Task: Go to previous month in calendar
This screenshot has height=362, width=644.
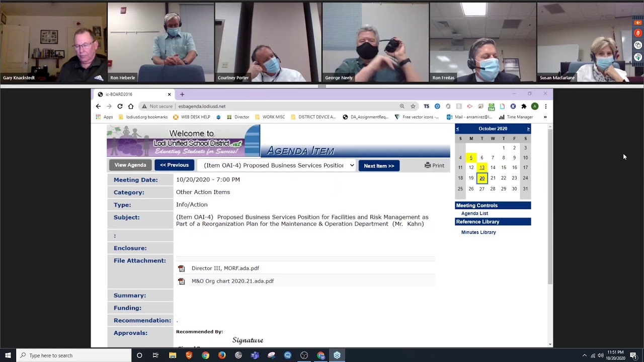Action: (x=457, y=129)
